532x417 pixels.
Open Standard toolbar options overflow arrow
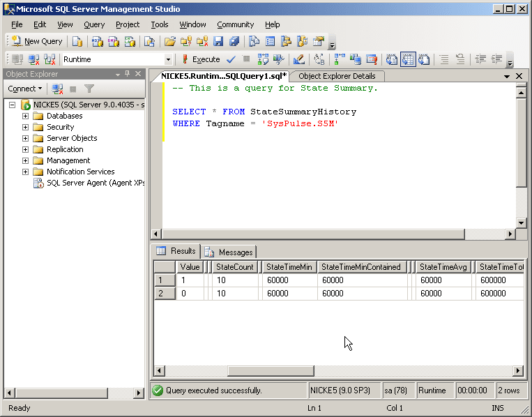click(x=333, y=44)
